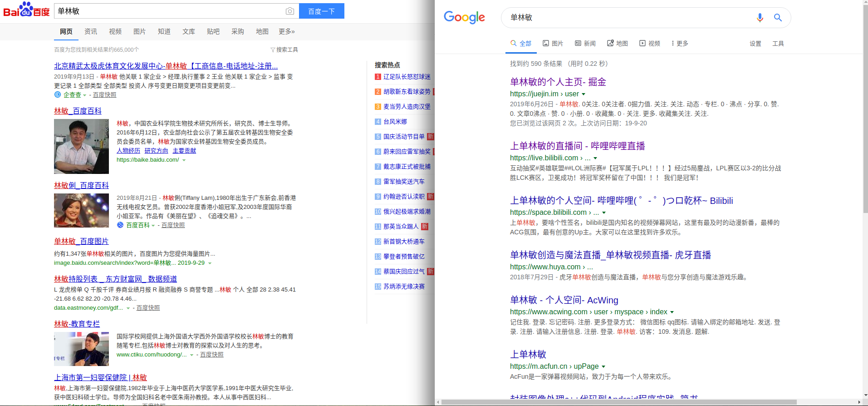Switch to Google 地图 tab
Image resolution: width=868 pixels, height=406 pixels.
pyautogui.click(x=618, y=43)
